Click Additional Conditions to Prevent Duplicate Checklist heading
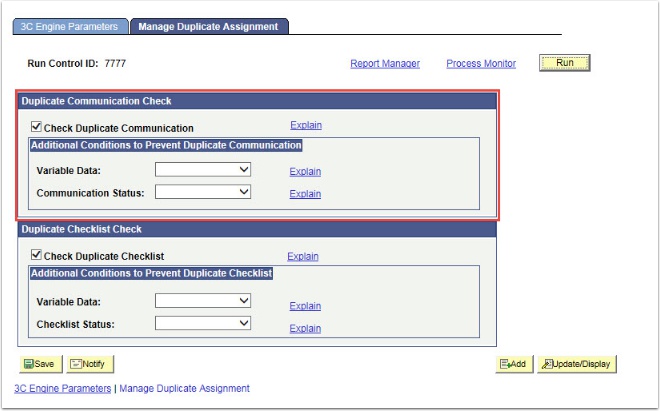Screen dimensions: 660x411 pyautogui.click(x=152, y=273)
